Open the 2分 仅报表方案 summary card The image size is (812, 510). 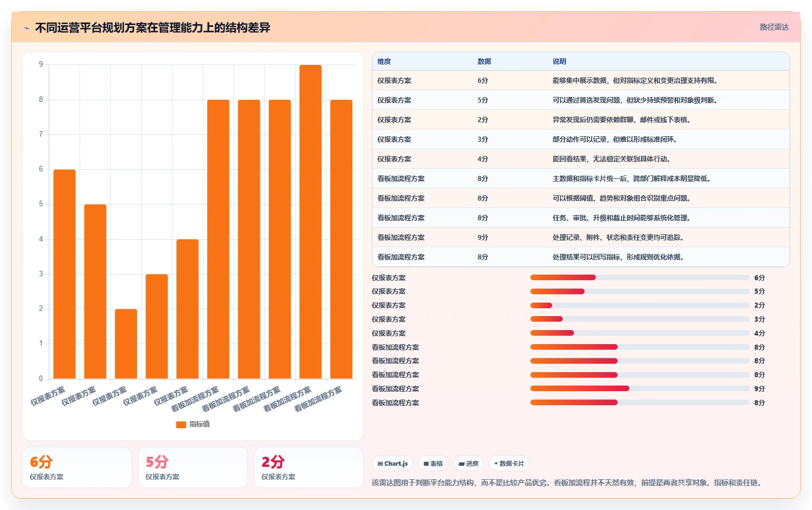(309, 467)
